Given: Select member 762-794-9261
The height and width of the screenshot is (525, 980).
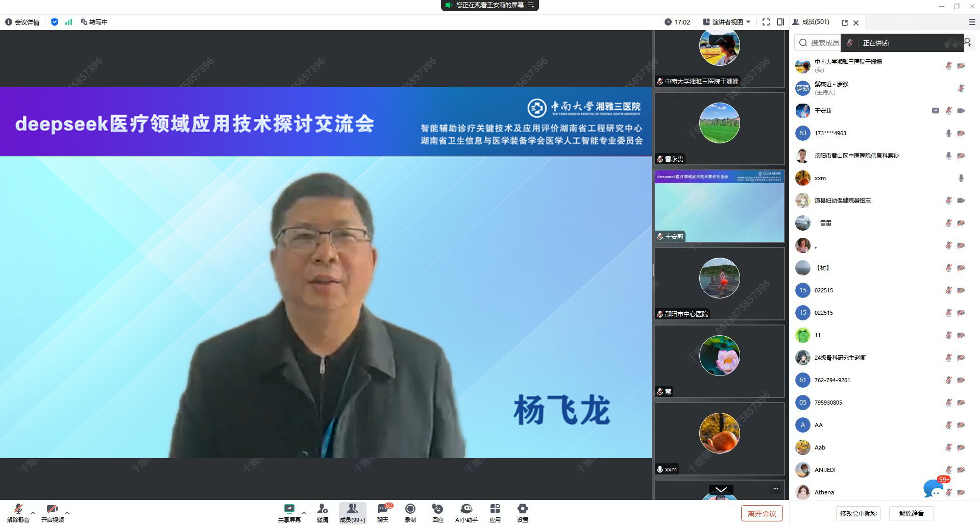Looking at the screenshot, I should coord(884,380).
